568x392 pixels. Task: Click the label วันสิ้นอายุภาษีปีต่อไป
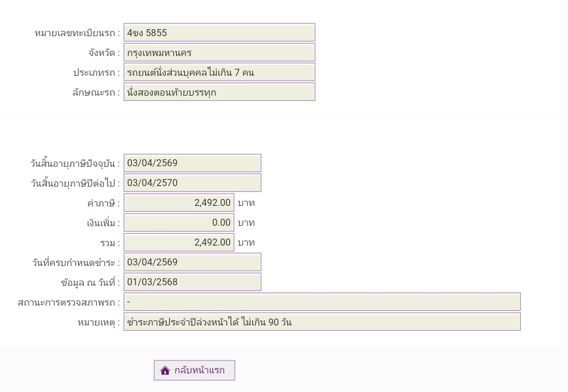pyautogui.click(x=75, y=183)
